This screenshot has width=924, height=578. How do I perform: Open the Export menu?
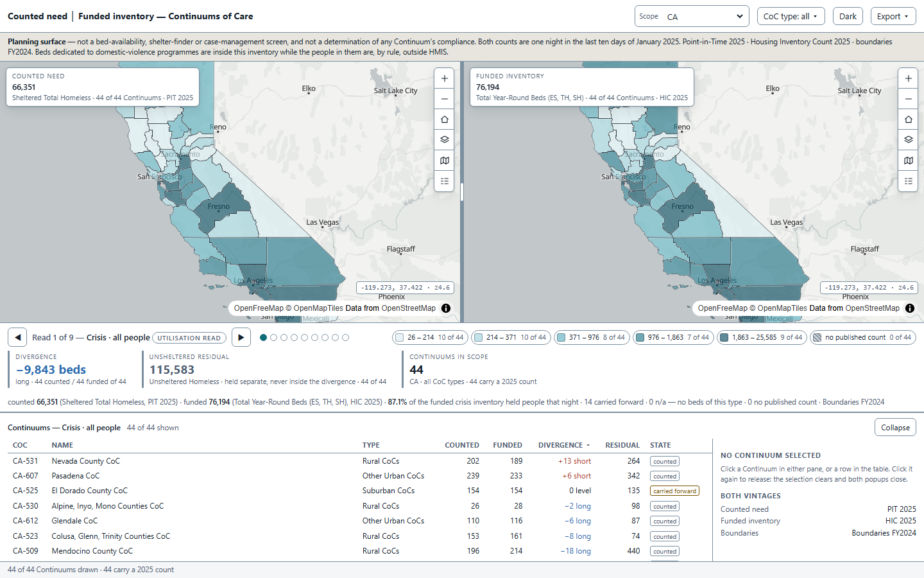893,17
